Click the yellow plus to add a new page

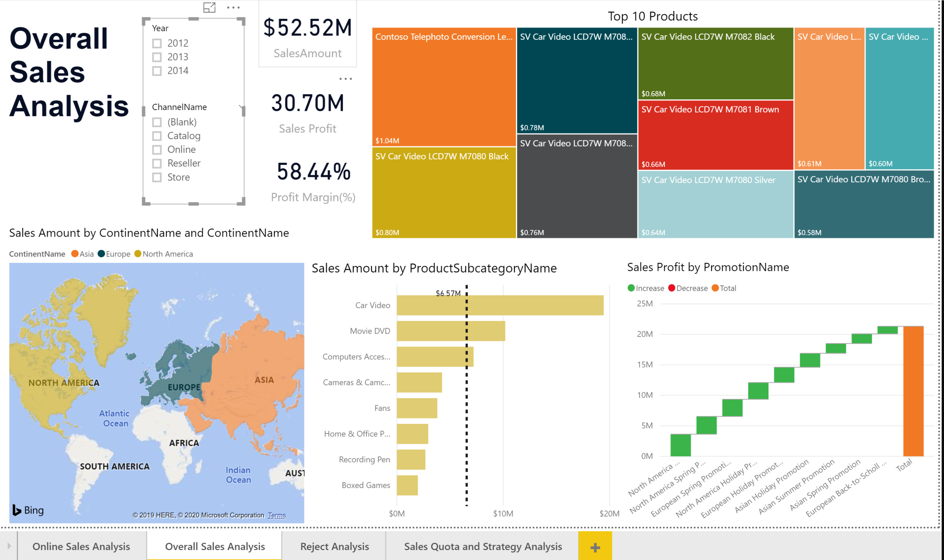[595, 546]
